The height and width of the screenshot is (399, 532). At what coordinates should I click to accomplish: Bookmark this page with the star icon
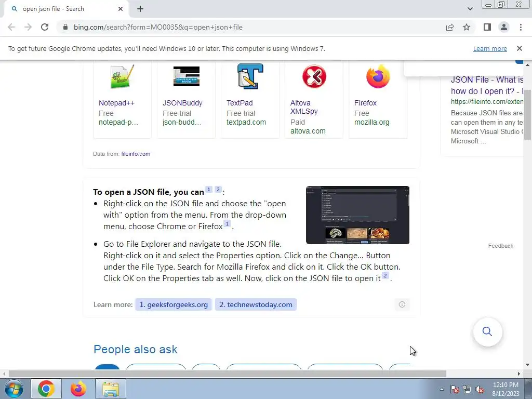(x=467, y=27)
